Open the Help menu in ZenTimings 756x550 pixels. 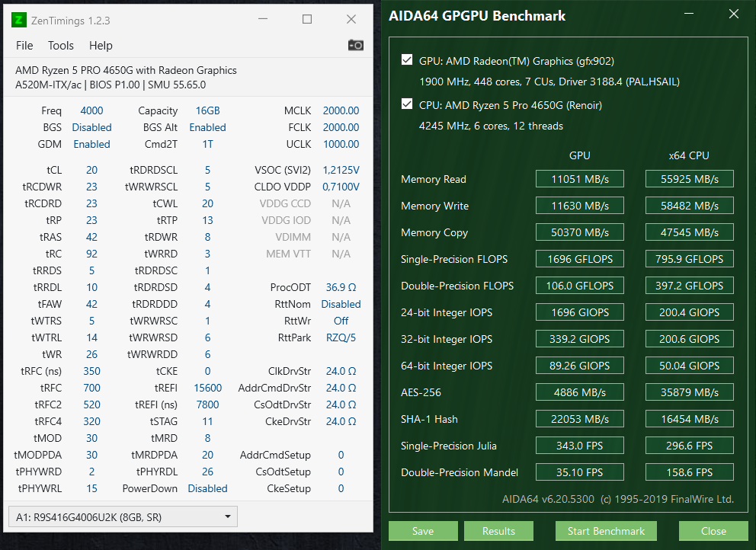tap(101, 45)
